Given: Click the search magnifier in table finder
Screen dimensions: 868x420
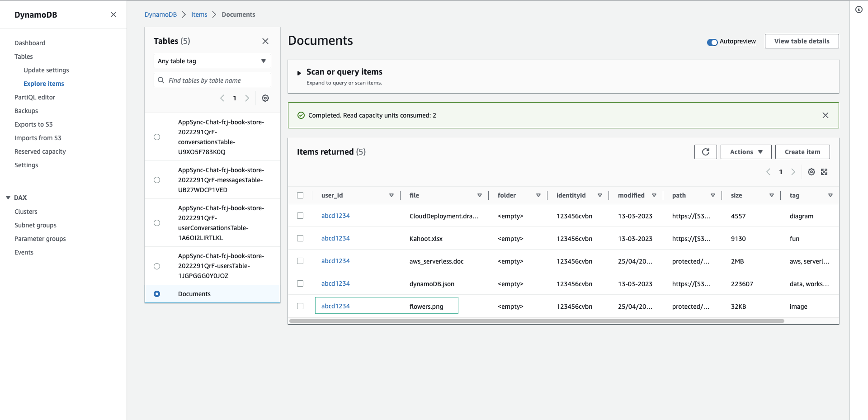Looking at the screenshot, I should [x=161, y=80].
